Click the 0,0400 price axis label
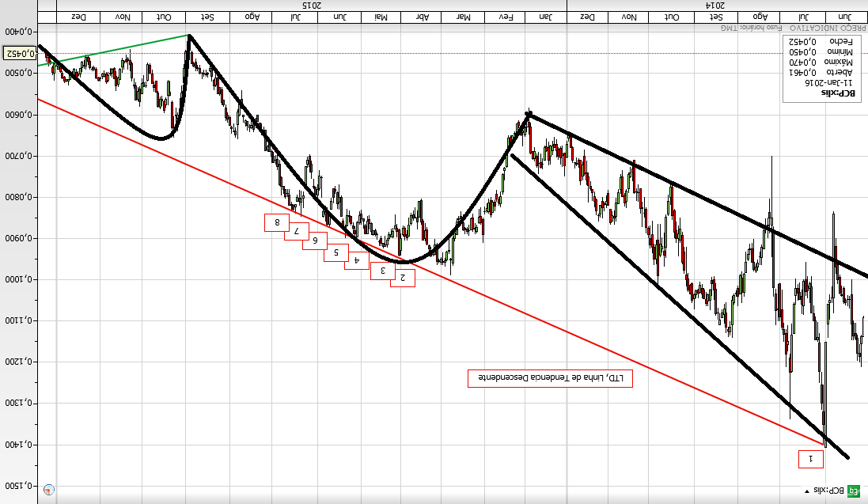Viewport: 868px width, 504px height. [21, 32]
